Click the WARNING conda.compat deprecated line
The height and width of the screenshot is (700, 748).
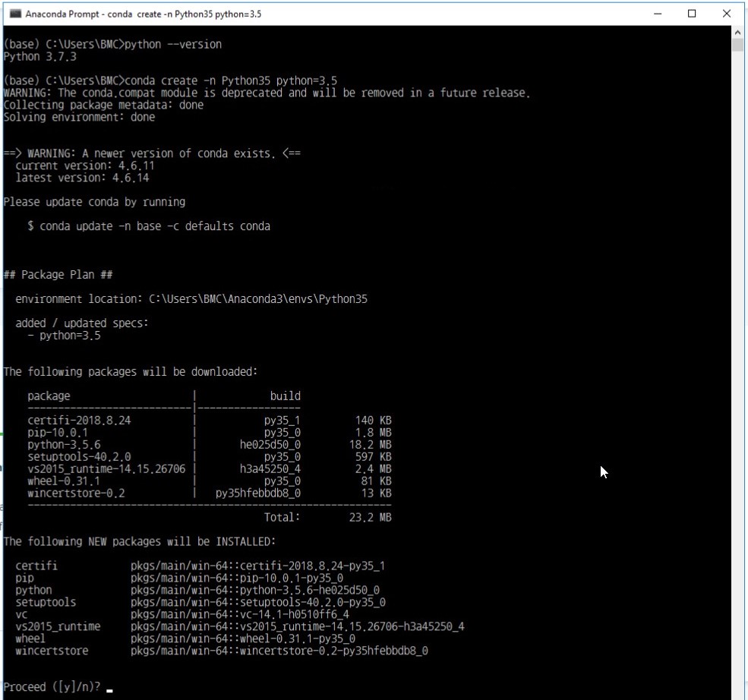(267, 93)
